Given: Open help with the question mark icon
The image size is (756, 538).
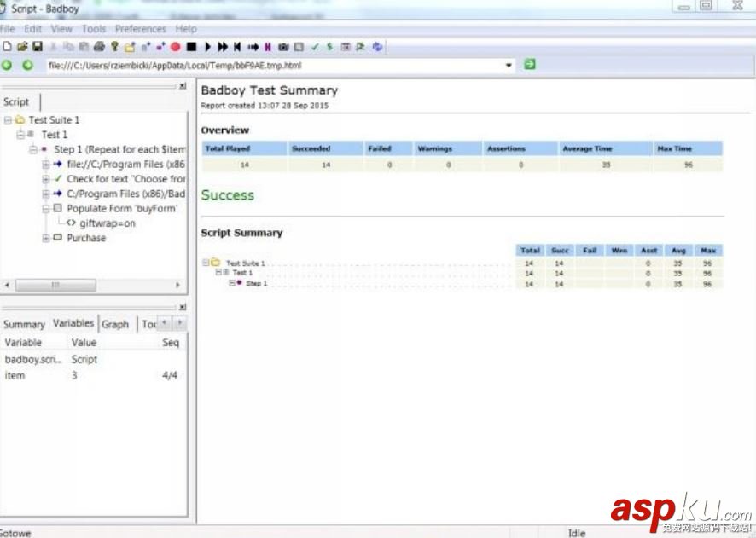Looking at the screenshot, I should [114, 47].
